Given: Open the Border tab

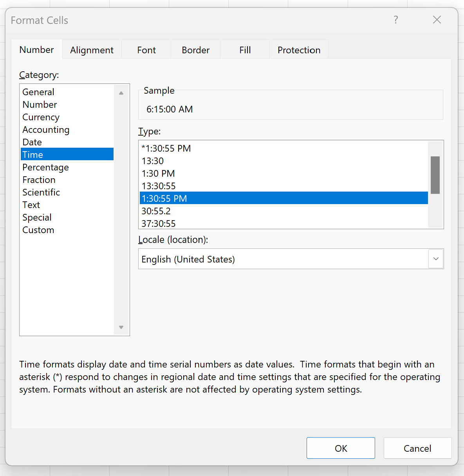Looking at the screenshot, I should pos(195,50).
